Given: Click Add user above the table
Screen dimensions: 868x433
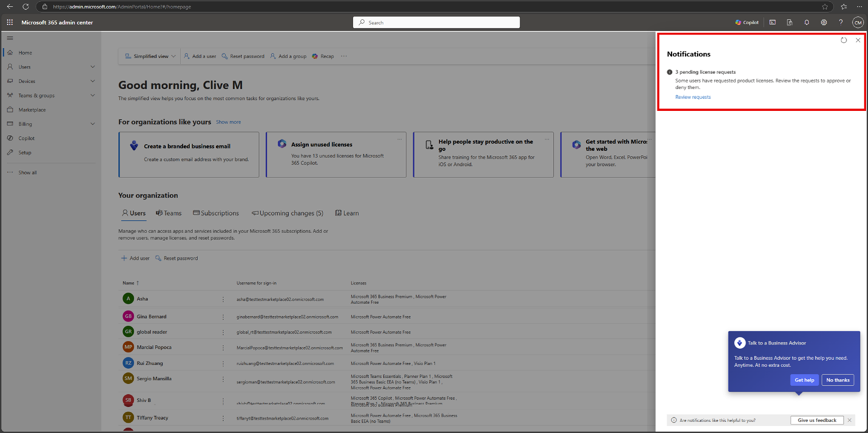Looking at the screenshot, I should 135,258.
